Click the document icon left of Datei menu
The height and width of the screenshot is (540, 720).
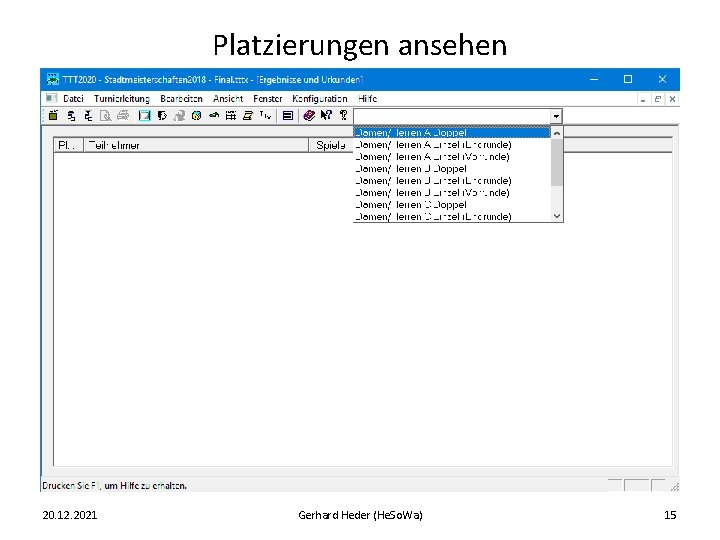point(51,98)
